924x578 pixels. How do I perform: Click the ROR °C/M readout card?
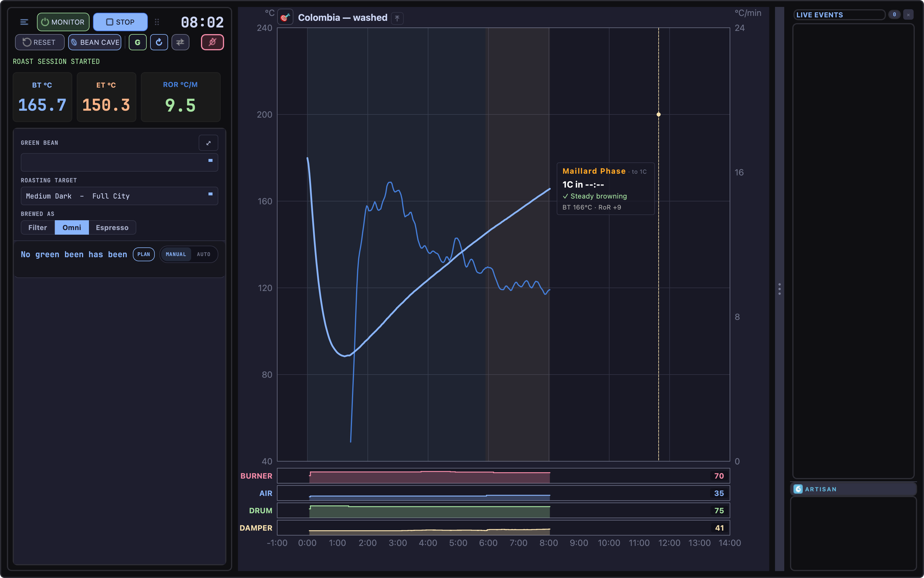[180, 97]
